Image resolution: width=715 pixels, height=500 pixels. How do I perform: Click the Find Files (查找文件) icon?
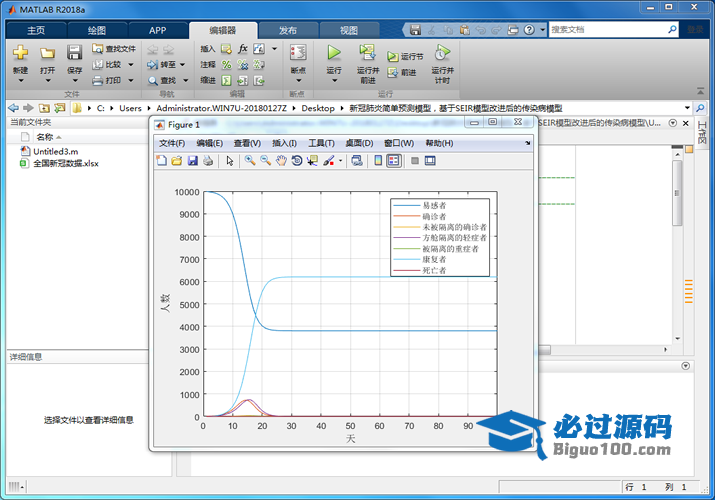[97, 48]
